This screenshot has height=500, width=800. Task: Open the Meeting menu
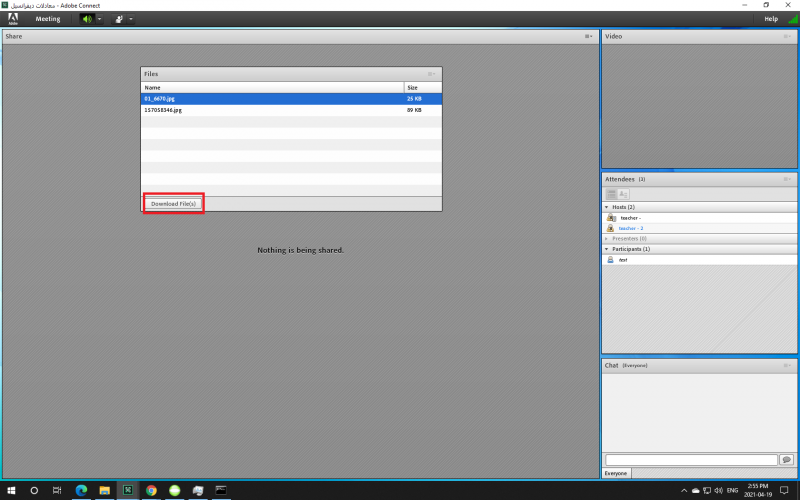pyautogui.click(x=48, y=19)
